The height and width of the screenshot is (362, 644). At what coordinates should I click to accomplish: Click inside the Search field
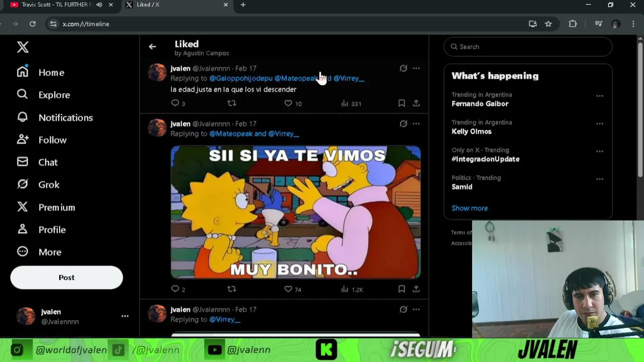[528, 47]
